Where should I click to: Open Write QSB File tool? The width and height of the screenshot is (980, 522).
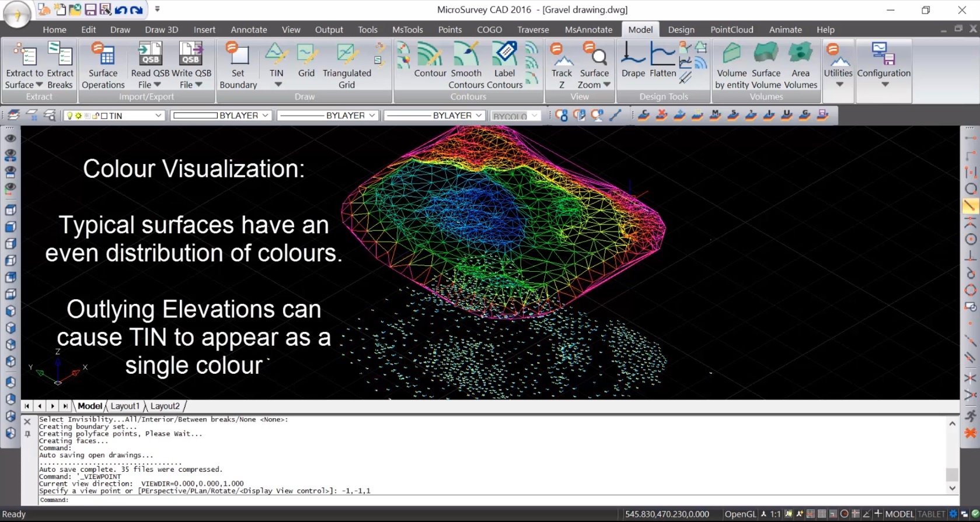click(x=191, y=65)
